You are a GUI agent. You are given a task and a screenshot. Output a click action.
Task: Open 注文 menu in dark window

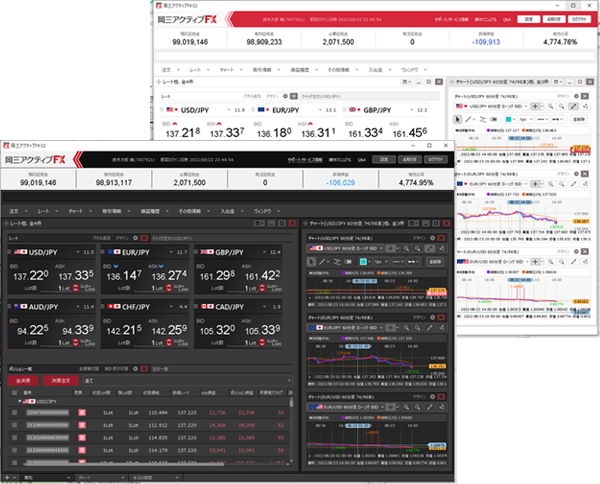(x=18, y=211)
